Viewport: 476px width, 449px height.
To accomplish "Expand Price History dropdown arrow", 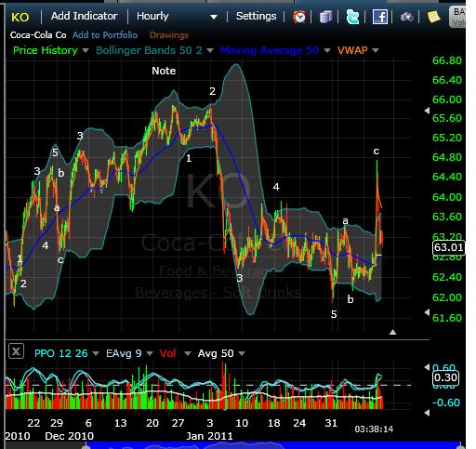I will point(86,50).
